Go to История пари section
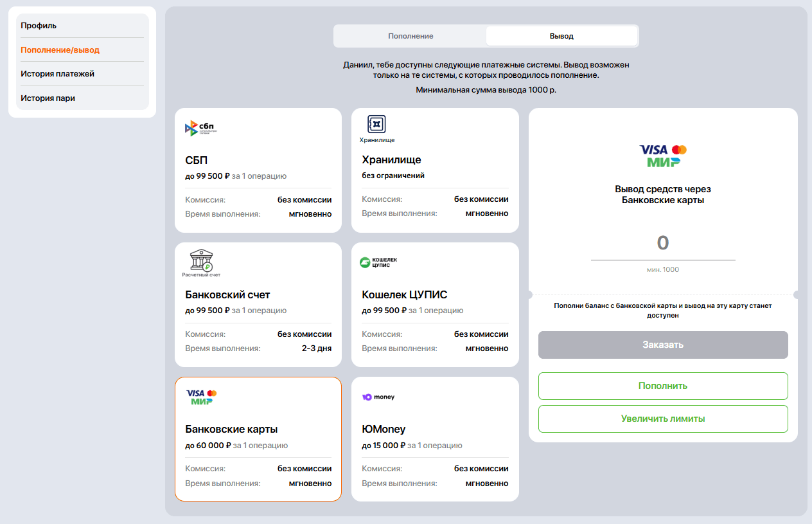Viewport: 812px width, 524px height. coord(48,98)
